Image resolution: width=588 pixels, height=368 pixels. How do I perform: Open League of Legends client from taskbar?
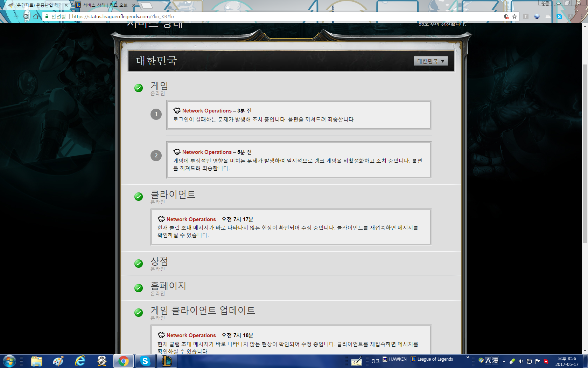pos(167,361)
